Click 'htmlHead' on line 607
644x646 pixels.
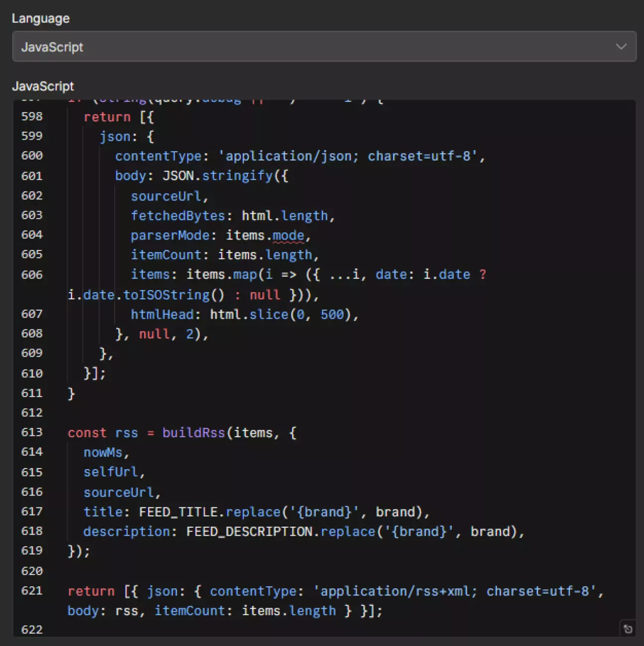pyautogui.click(x=162, y=315)
